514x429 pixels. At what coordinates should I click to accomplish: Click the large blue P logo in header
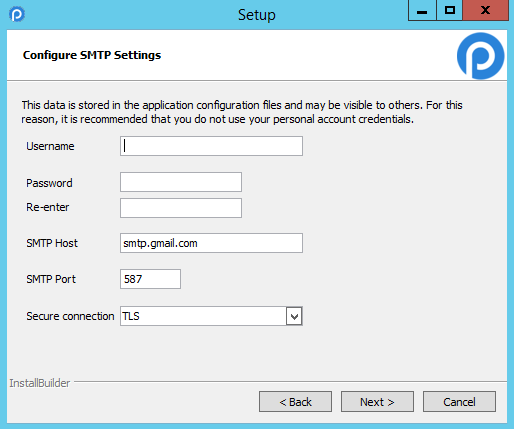click(480, 56)
